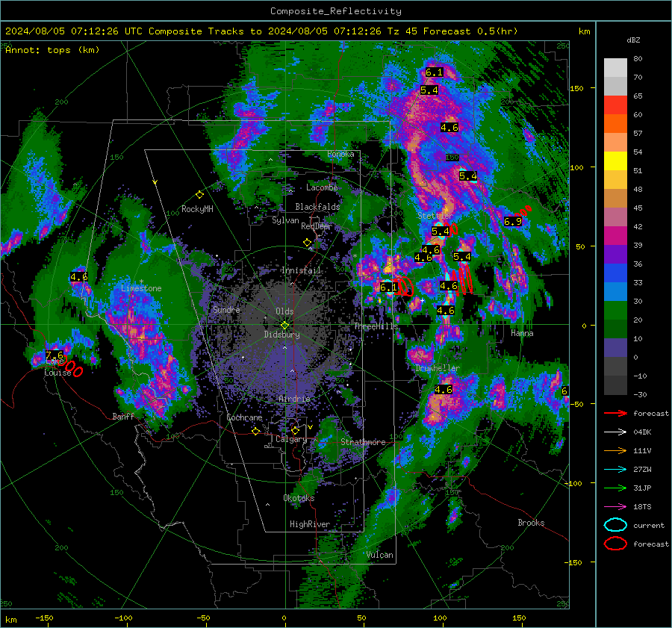Click the 4.6 storm top label northwest of Limestone

click(x=79, y=277)
